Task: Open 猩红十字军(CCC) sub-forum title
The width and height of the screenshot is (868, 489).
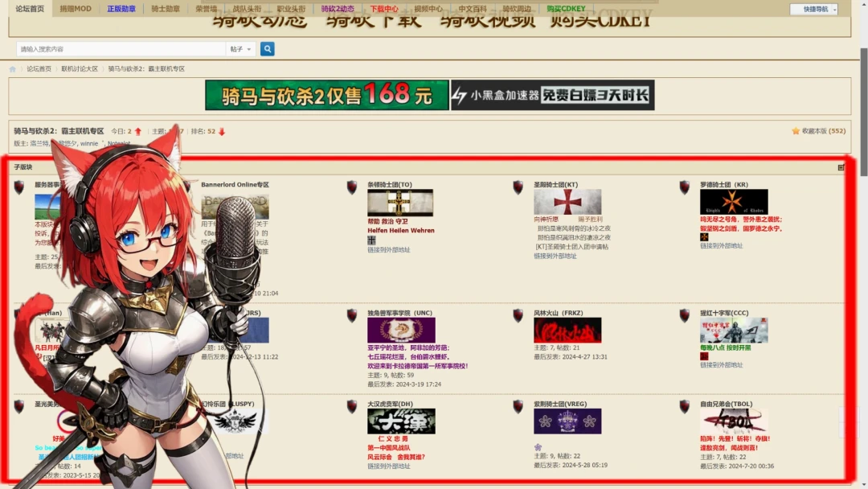Action: pyautogui.click(x=724, y=313)
